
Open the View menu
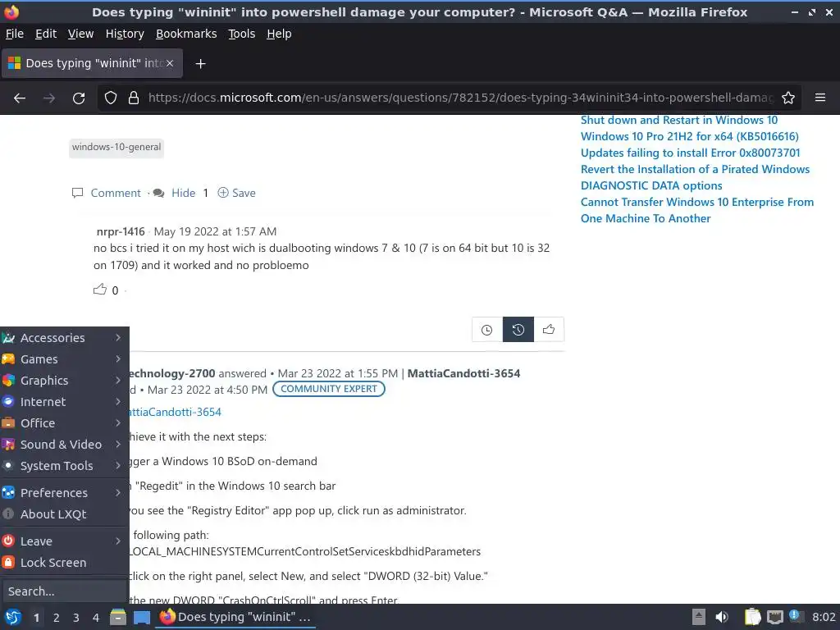[81, 34]
